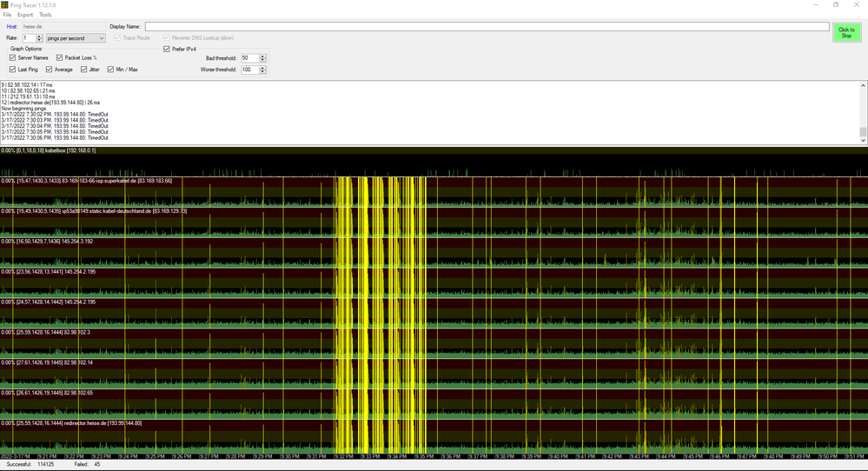Viewport: 868px width, 471px height.
Task: Click the 9:32 PM time axis label
Action: tap(344, 456)
